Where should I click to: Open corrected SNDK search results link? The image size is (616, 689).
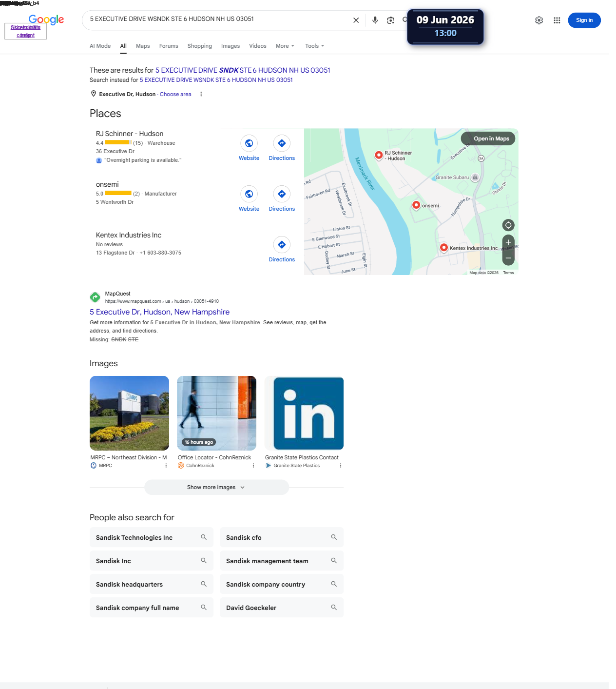pyautogui.click(x=243, y=70)
